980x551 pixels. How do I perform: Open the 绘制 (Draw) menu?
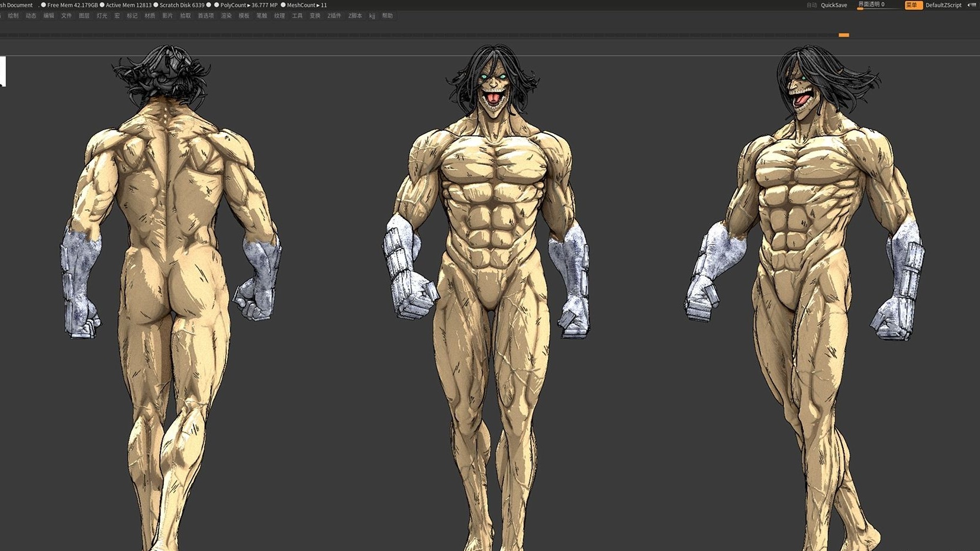pos(13,16)
